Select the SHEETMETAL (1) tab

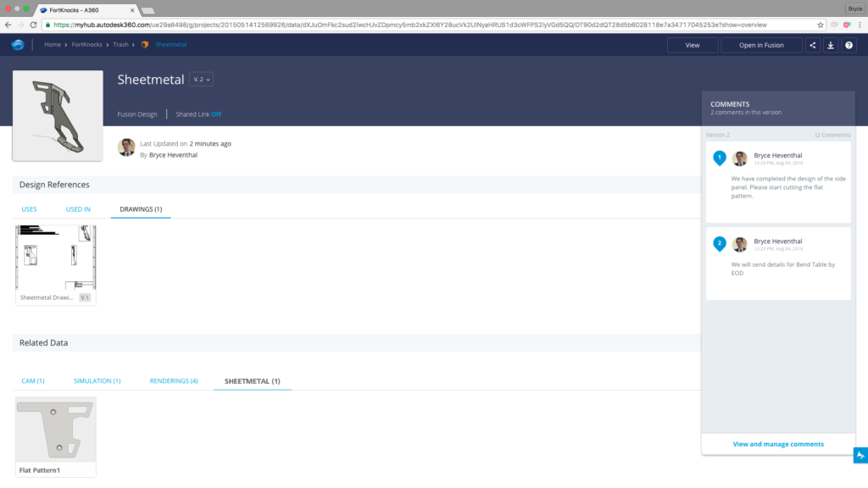(253, 381)
